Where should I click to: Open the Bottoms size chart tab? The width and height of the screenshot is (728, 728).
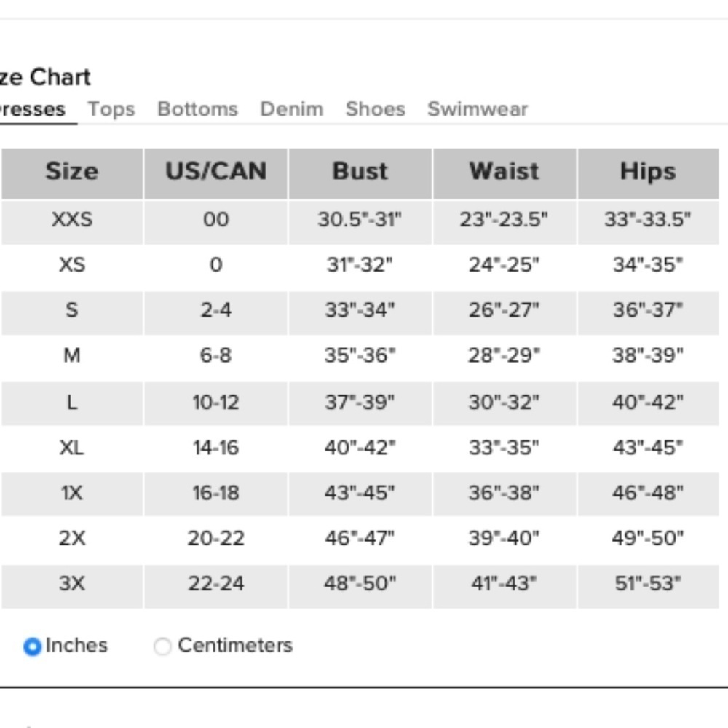click(x=198, y=109)
